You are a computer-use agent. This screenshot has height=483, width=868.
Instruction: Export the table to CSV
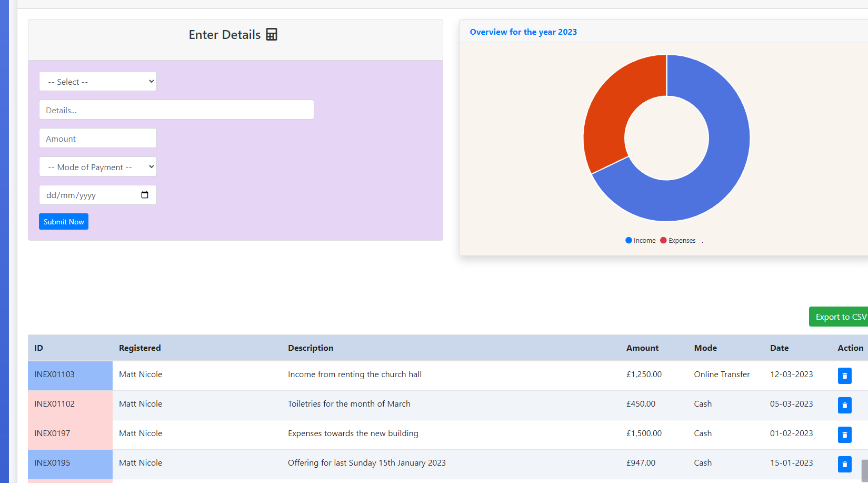tap(840, 317)
